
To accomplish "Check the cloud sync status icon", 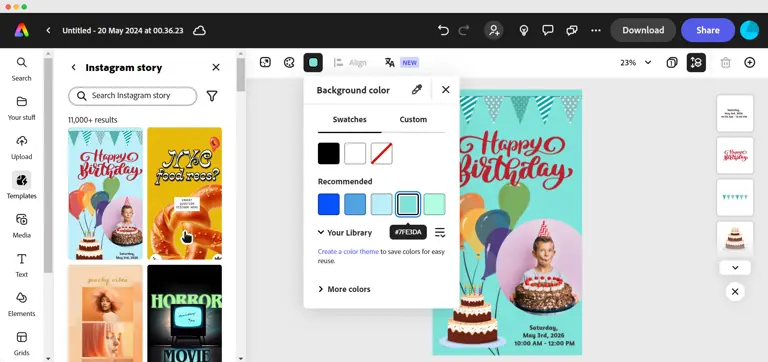I will (199, 30).
